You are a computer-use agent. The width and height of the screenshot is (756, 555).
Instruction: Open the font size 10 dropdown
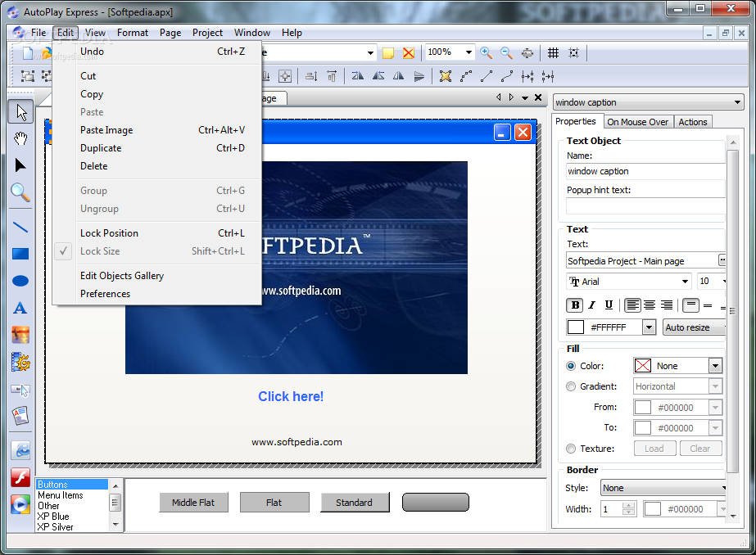pyautogui.click(x=723, y=282)
